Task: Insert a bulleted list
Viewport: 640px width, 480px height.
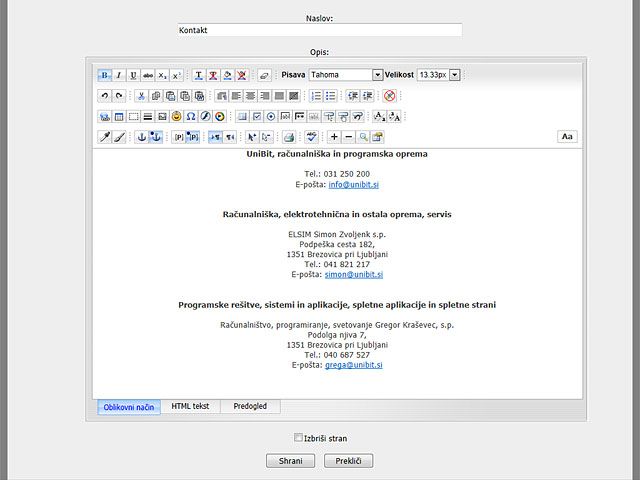Action: (x=331, y=96)
